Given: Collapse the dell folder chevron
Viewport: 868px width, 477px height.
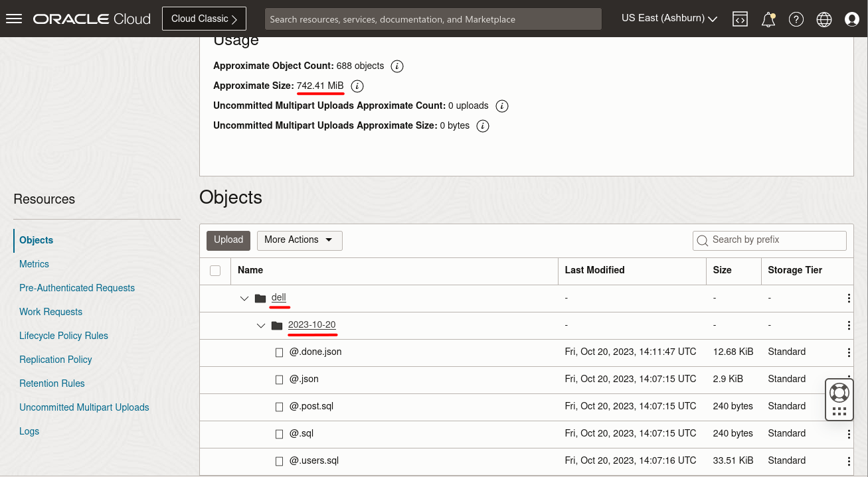Looking at the screenshot, I should pos(244,298).
